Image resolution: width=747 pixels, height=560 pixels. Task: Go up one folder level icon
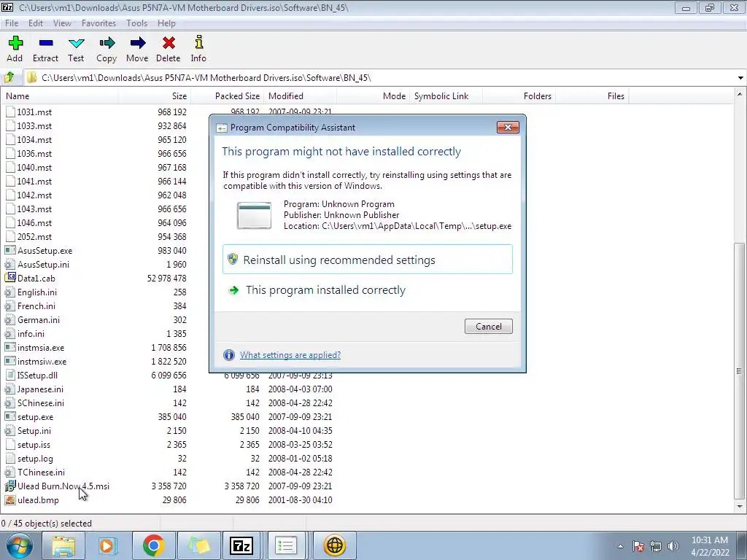pos(9,77)
